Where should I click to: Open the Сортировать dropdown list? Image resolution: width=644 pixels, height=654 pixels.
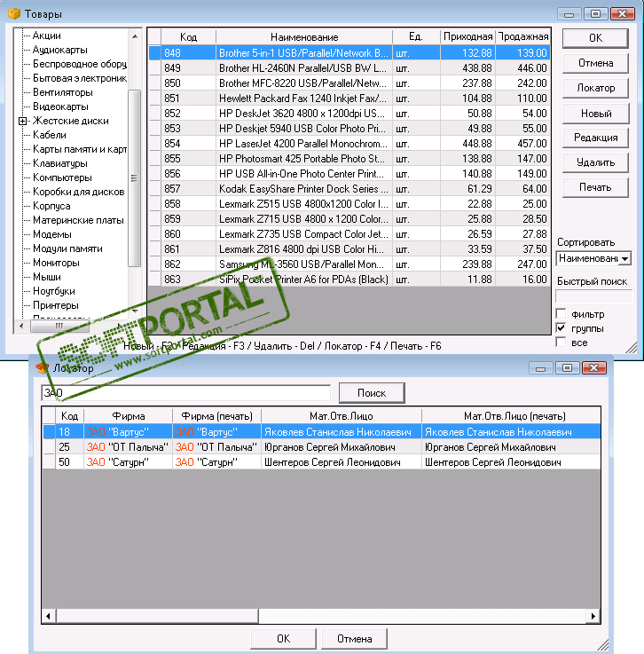[624, 258]
